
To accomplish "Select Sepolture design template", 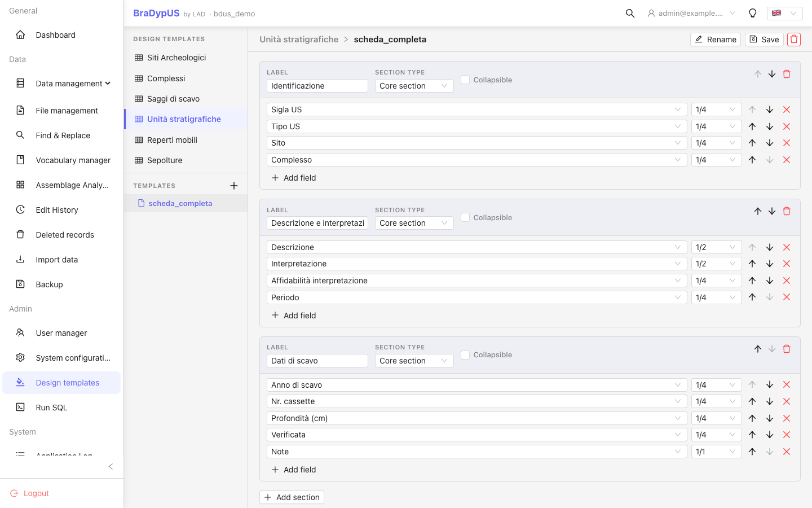I will click(x=186, y=160).
